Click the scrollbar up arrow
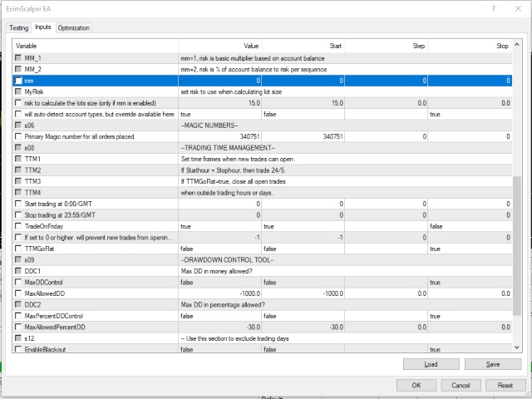The image size is (532, 399). 517,44
